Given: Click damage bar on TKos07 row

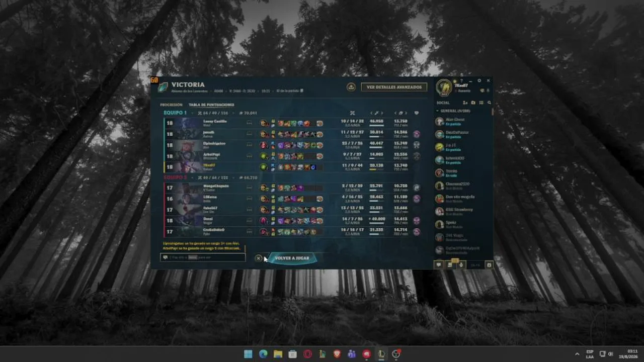Looking at the screenshot, I should click(x=376, y=169).
